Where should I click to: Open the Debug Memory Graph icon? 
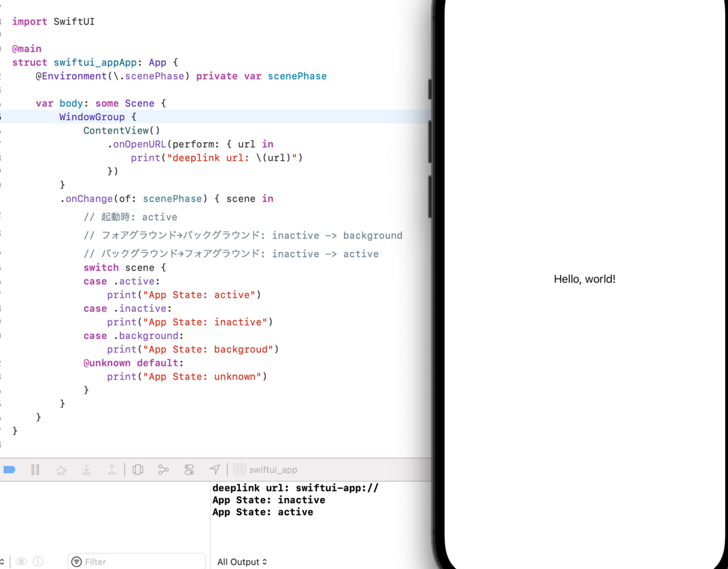click(163, 470)
